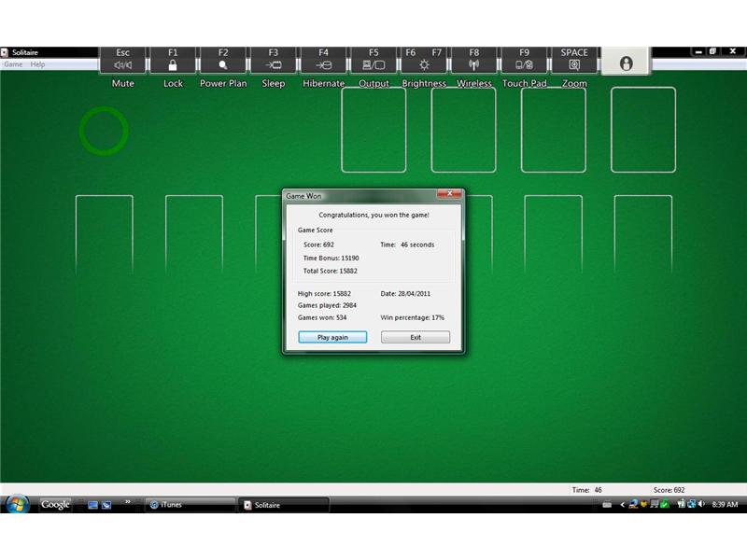Select the F2 Power Plan tile
Image resolution: width=747 pixels, height=560 pixels.
[223, 60]
